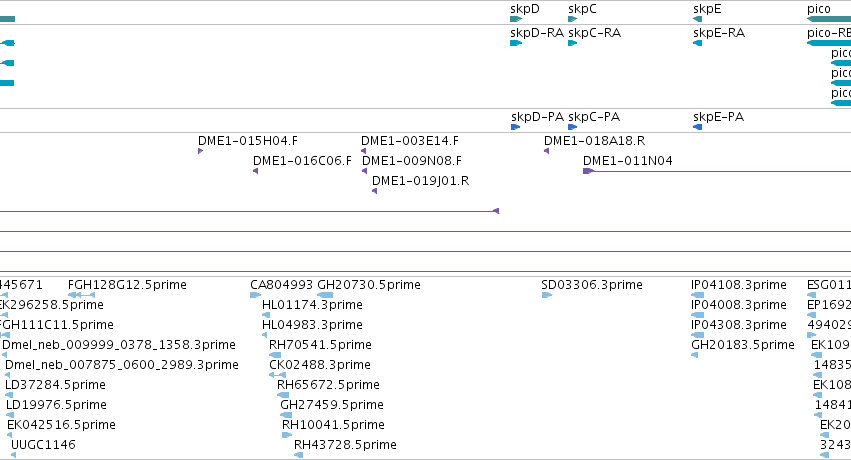Image resolution: width=851 pixels, height=460 pixels.
Task: Select the DME1-015H04.F marker arrow
Action: coord(200,151)
